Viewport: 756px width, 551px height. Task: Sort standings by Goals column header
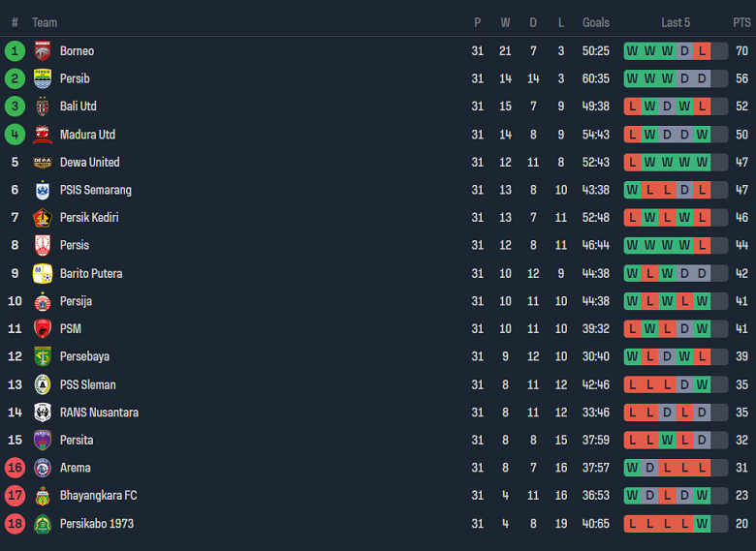pos(596,22)
